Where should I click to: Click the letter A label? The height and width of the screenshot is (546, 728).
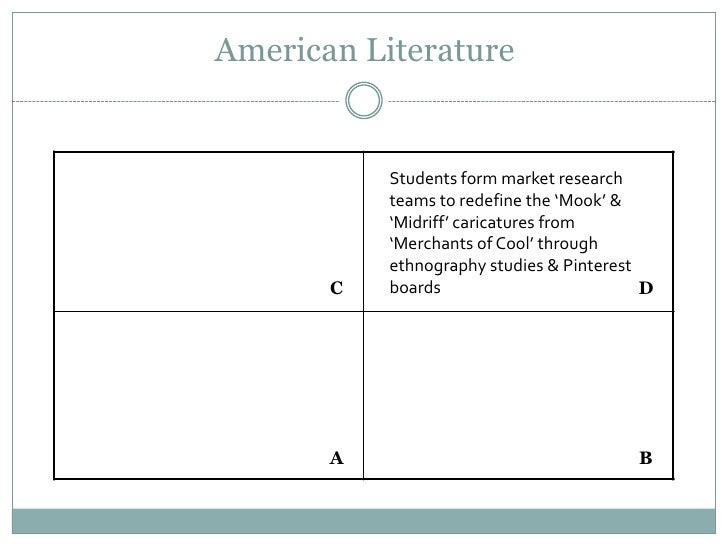pos(337,458)
